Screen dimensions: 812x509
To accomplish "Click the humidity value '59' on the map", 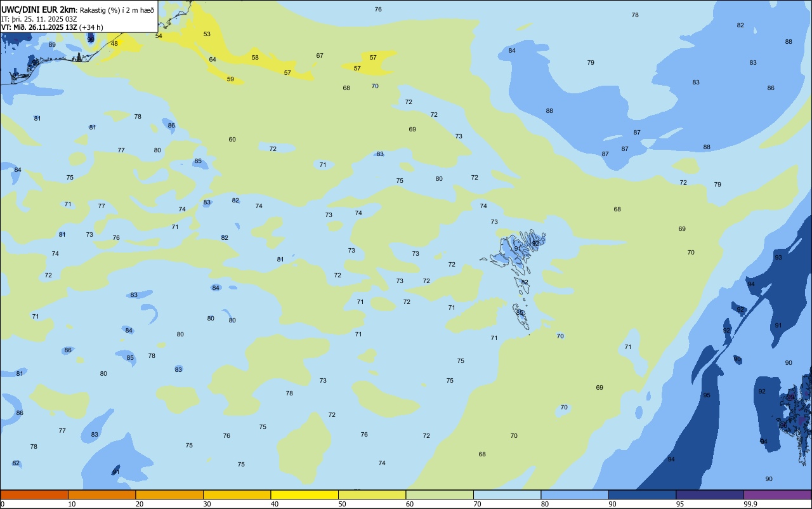I will click(230, 79).
